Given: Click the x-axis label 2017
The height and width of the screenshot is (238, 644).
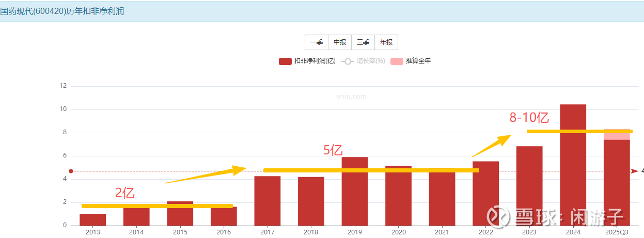Looking at the screenshot, I should 268,232.
